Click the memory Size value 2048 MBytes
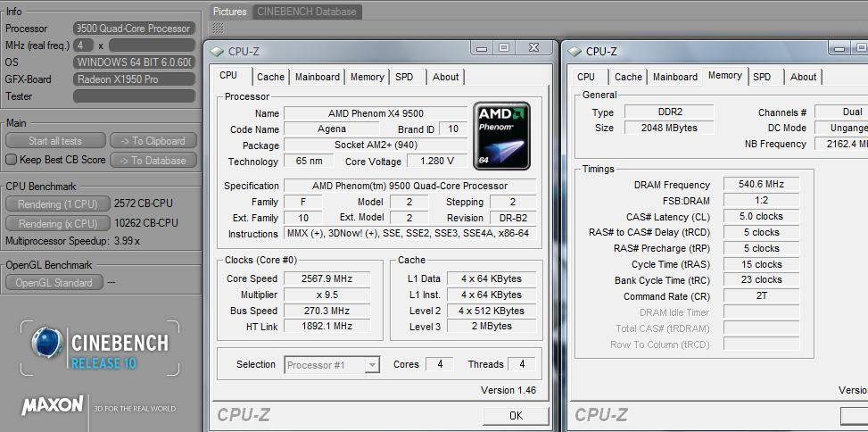868x432 pixels. (669, 128)
